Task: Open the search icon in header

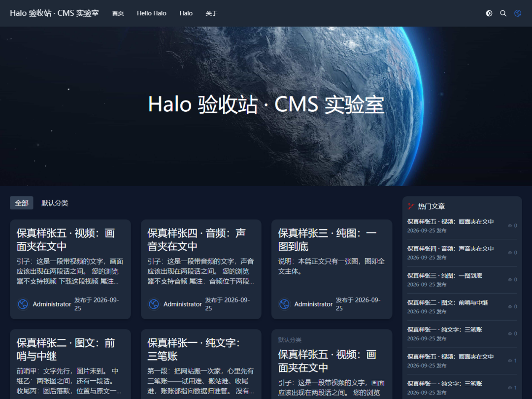Action: [503, 13]
